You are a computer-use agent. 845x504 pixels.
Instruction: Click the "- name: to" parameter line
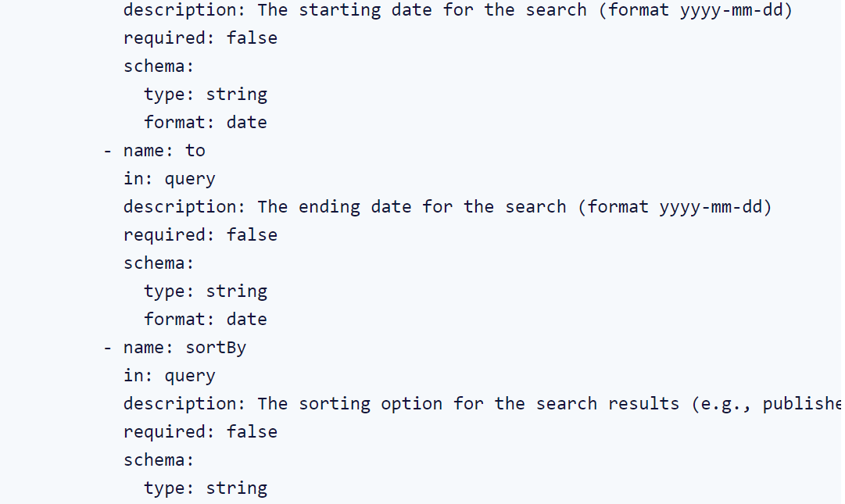155,151
